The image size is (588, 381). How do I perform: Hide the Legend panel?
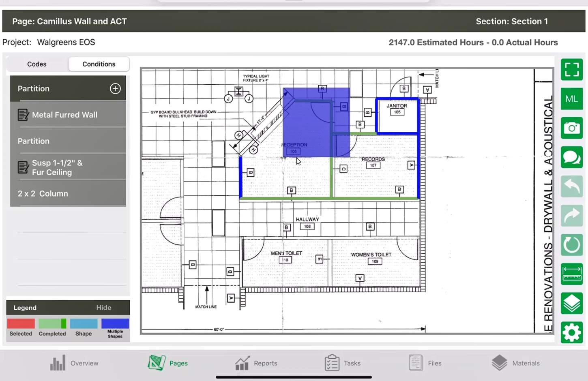click(103, 308)
